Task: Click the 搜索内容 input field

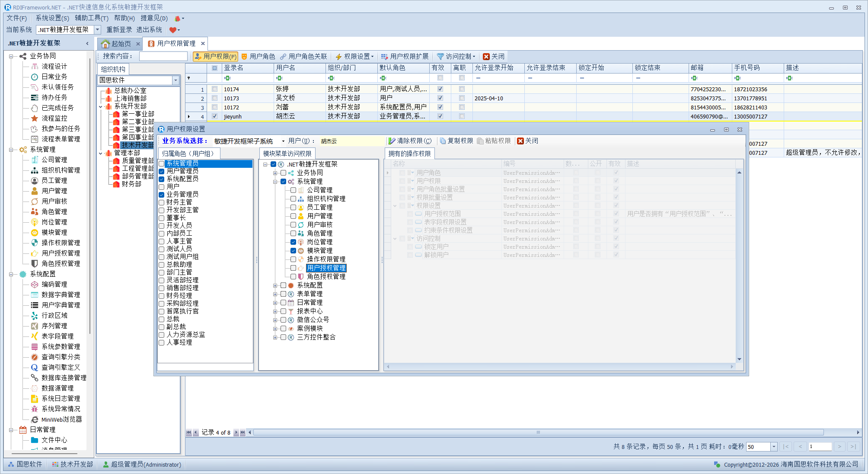Action: pyautogui.click(x=163, y=57)
